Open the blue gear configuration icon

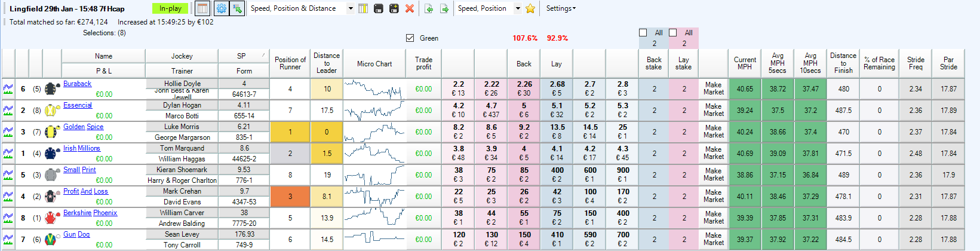[221, 8]
